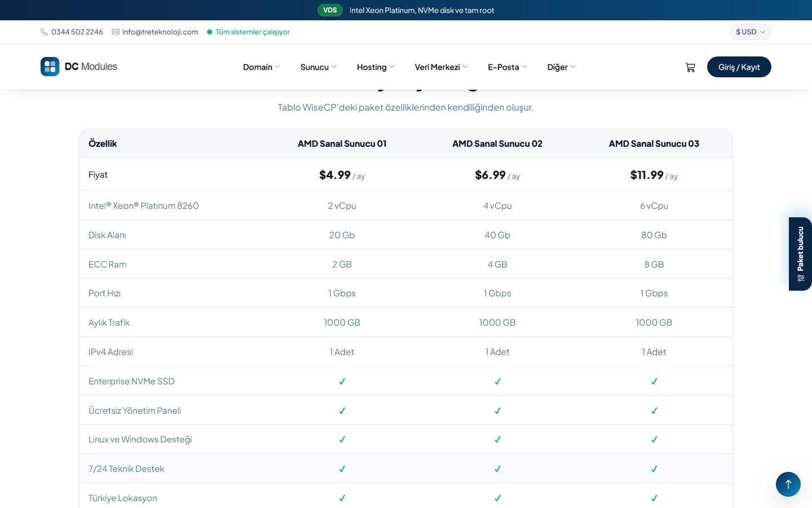This screenshot has height=508, width=812.
Task: Click the phone number 0344 502 2246
Action: [77, 32]
